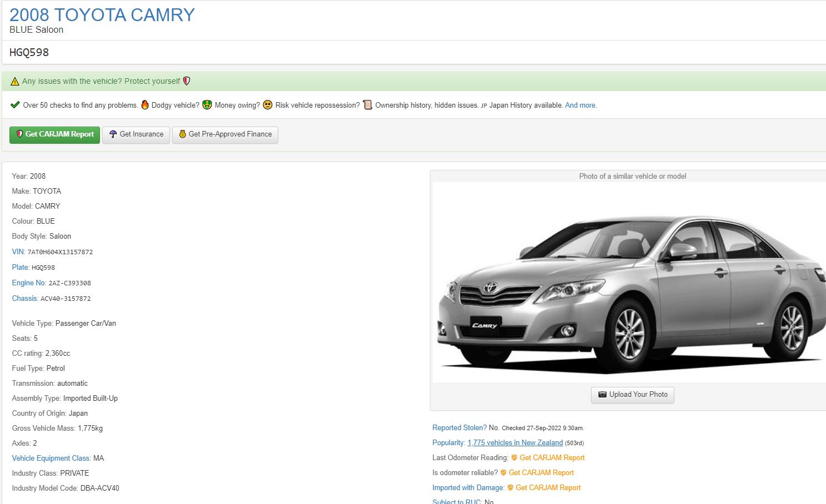Screen dimensions: 826x504
Task: Click the 'Subject to RUC' link
Action: click(457, 501)
